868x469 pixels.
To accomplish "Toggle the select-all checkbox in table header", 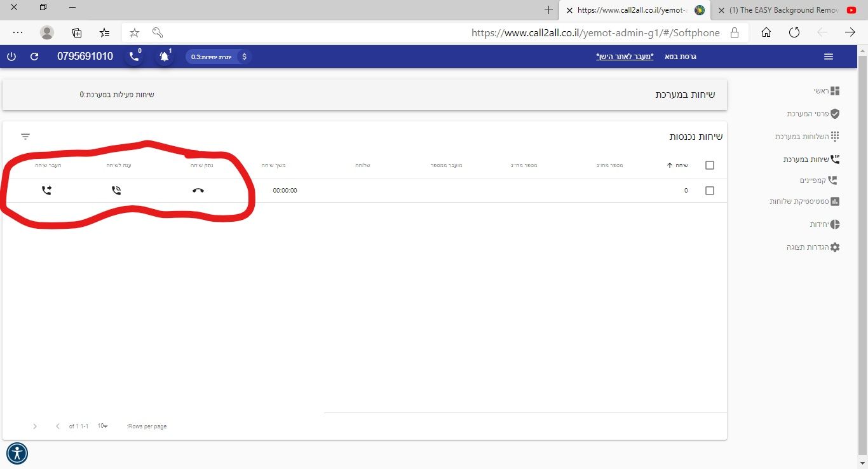I will [710, 165].
